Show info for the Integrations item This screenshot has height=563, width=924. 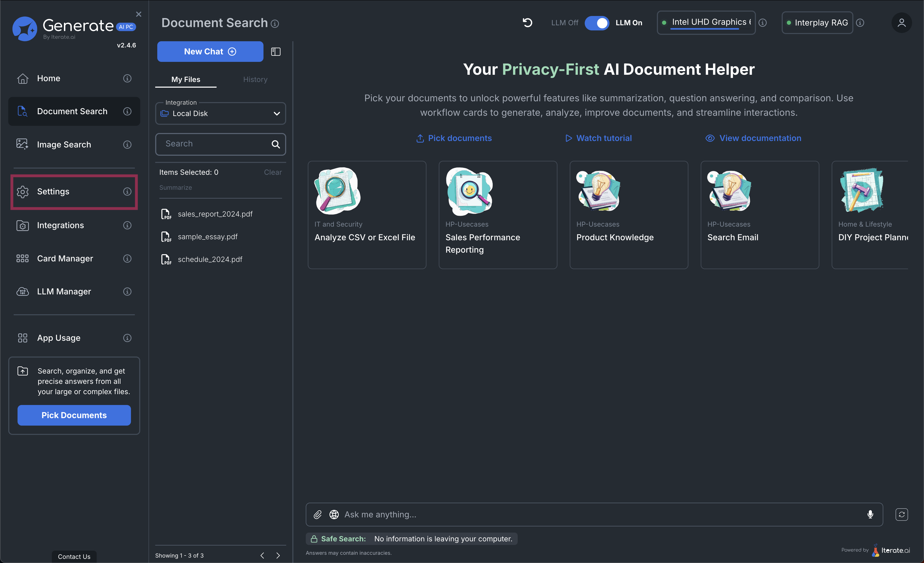(x=127, y=225)
